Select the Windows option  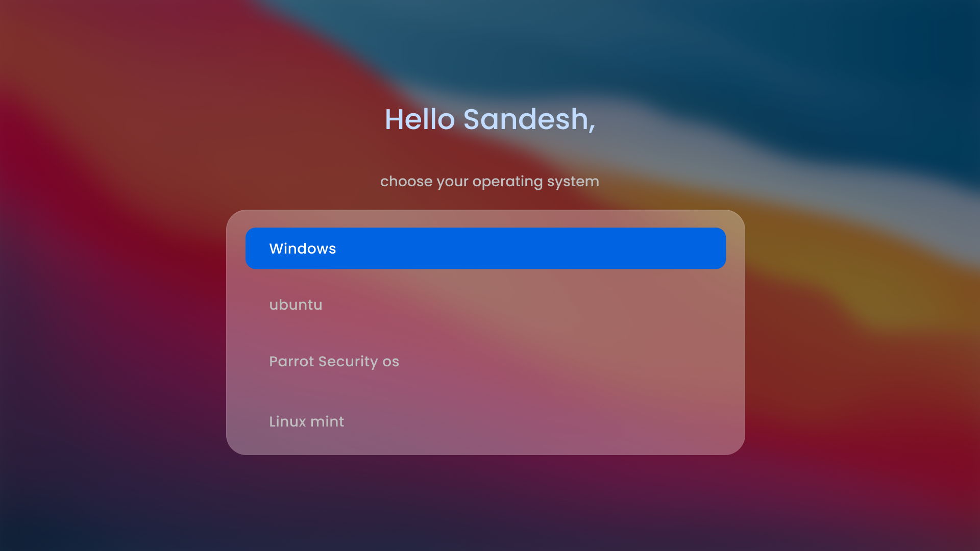point(485,248)
